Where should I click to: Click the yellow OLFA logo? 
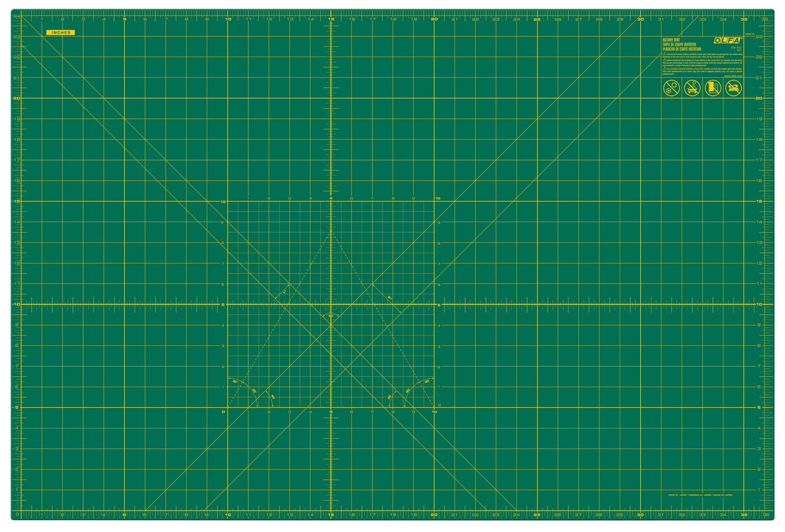727,40
